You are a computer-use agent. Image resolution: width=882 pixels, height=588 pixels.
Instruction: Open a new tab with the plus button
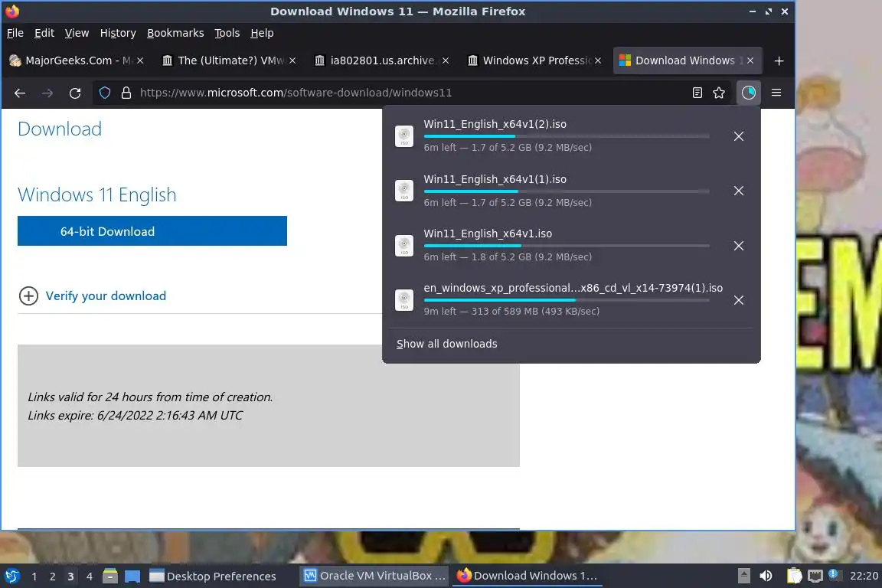click(x=779, y=60)
